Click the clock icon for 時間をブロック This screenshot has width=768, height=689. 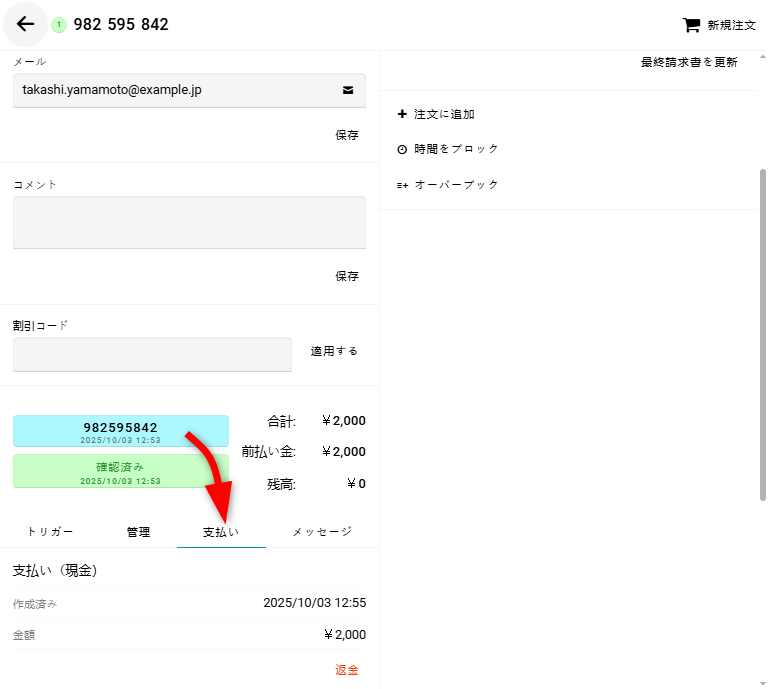402,149
